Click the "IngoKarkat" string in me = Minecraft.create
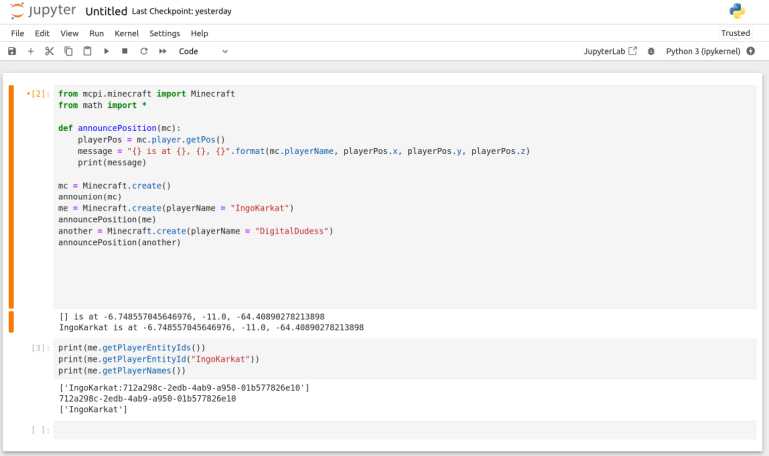Screen dimensions: 769x456 pyautogui.click(x=259, y=208)
